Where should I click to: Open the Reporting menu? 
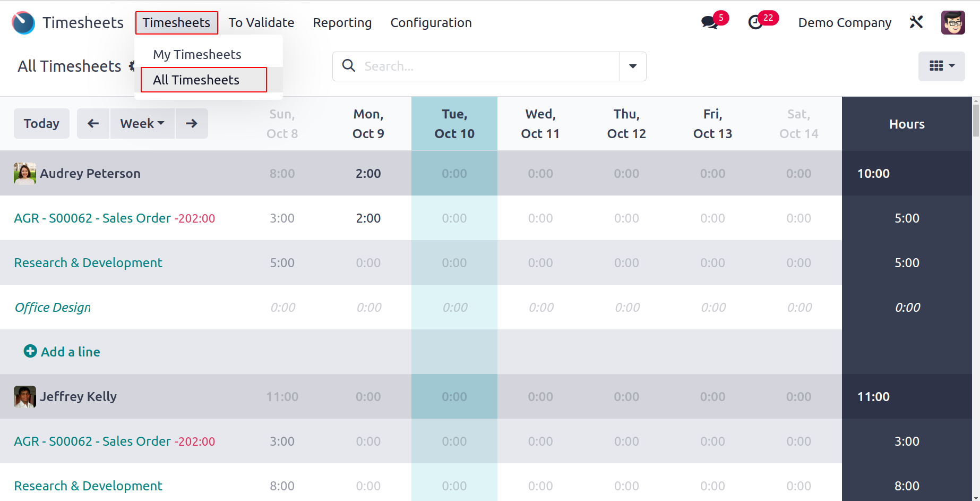click(x=342, y=23)
